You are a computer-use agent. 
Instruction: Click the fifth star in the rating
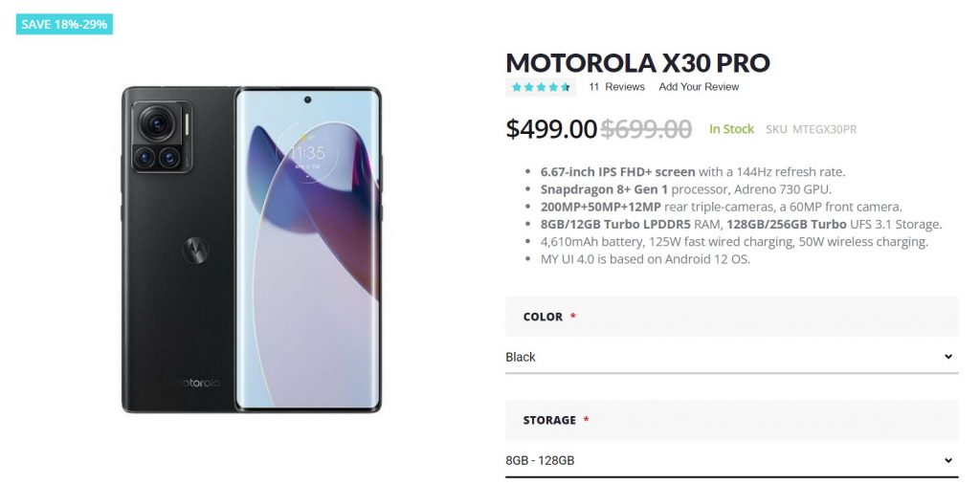pos(567,87)
